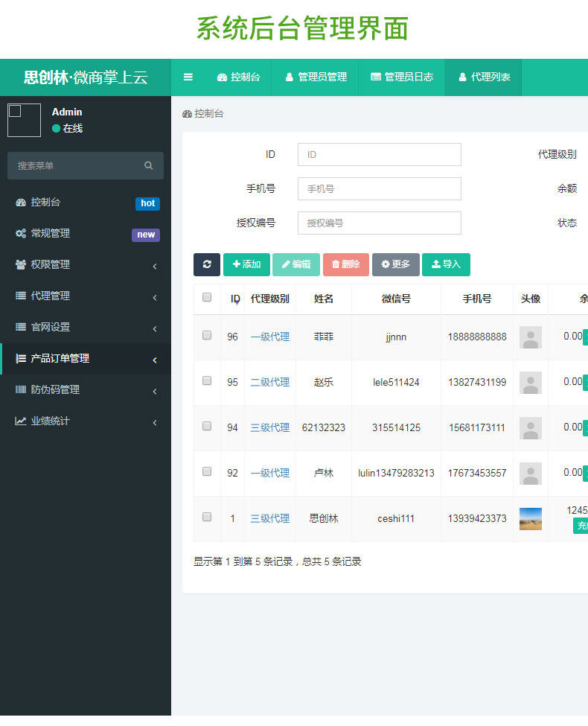
Task: Expand the 代理管理 sidebar menu
Action: pyautogui.click(x=86, y=296)
